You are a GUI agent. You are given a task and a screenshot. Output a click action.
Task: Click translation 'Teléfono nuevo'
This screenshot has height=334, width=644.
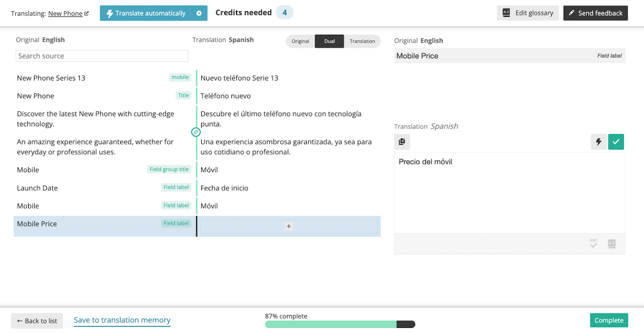tap(226, 96)
